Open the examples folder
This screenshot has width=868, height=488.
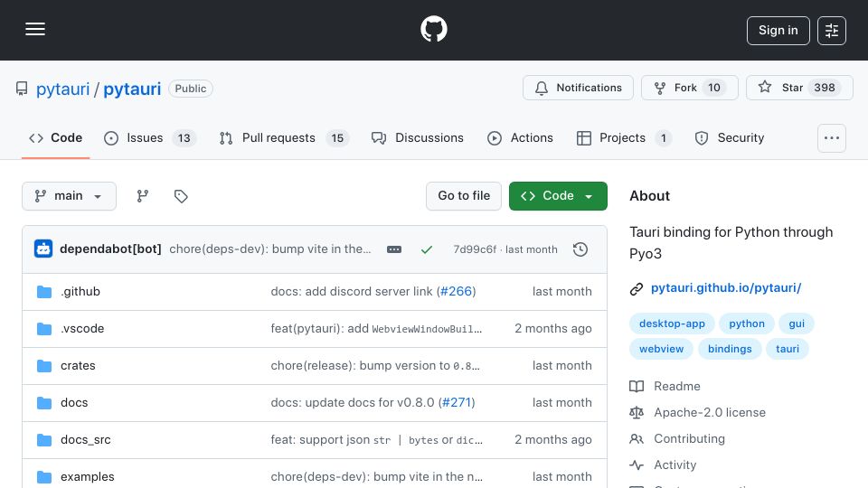point(88,477)
